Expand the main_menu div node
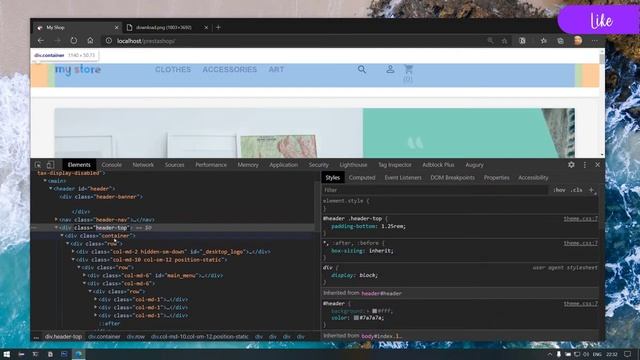 click(x=84, y=276)
